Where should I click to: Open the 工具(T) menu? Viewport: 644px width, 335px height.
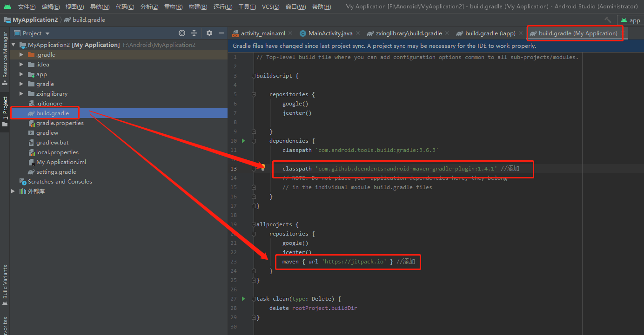pyautogui.click(x=247, y=7)
